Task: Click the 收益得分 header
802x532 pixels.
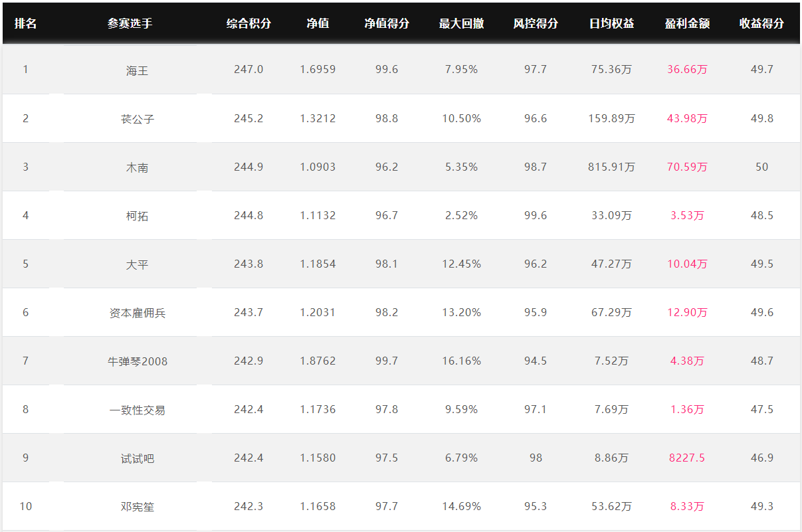Action: [761, 23]
